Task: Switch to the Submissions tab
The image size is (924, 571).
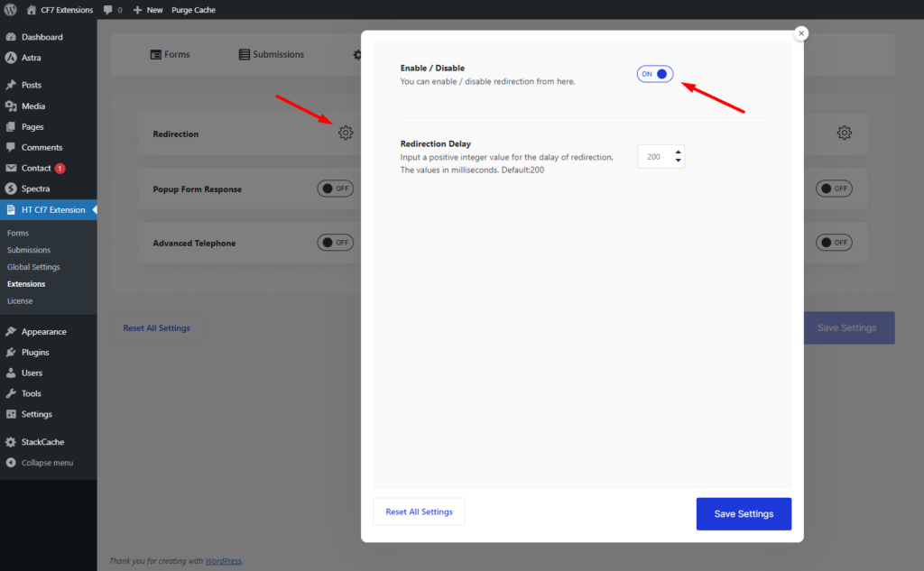Action: click(272, 54)
